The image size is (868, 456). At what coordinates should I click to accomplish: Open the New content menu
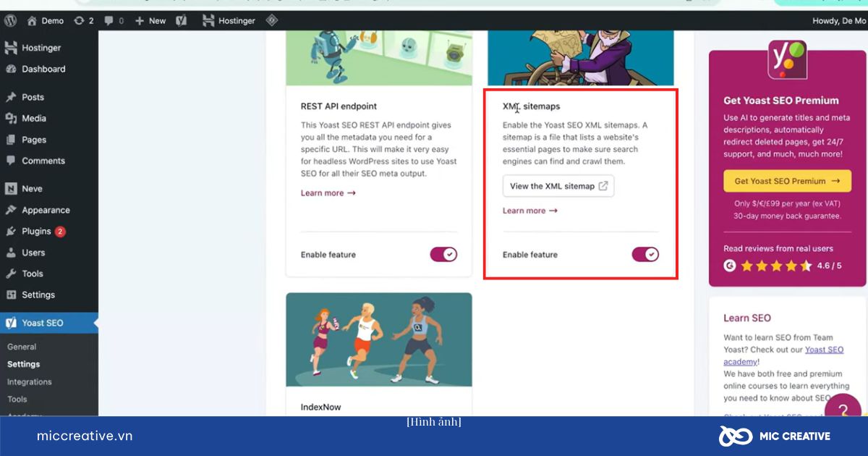(150, 20)
